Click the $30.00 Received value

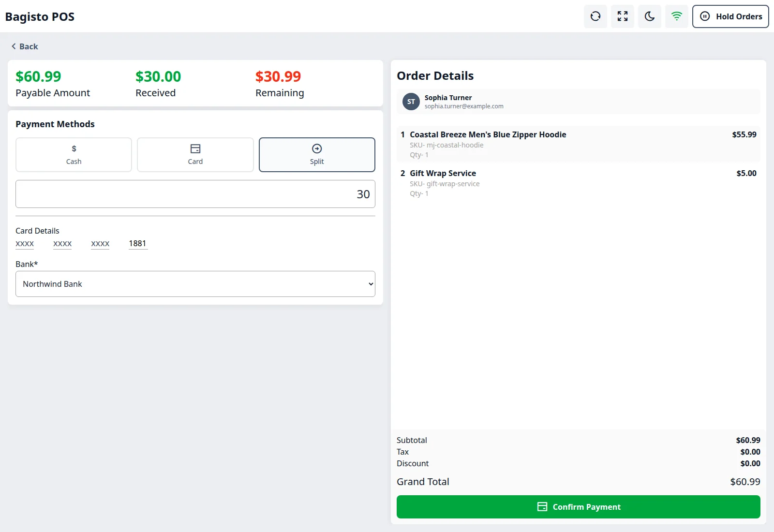[x=158, y=76]
